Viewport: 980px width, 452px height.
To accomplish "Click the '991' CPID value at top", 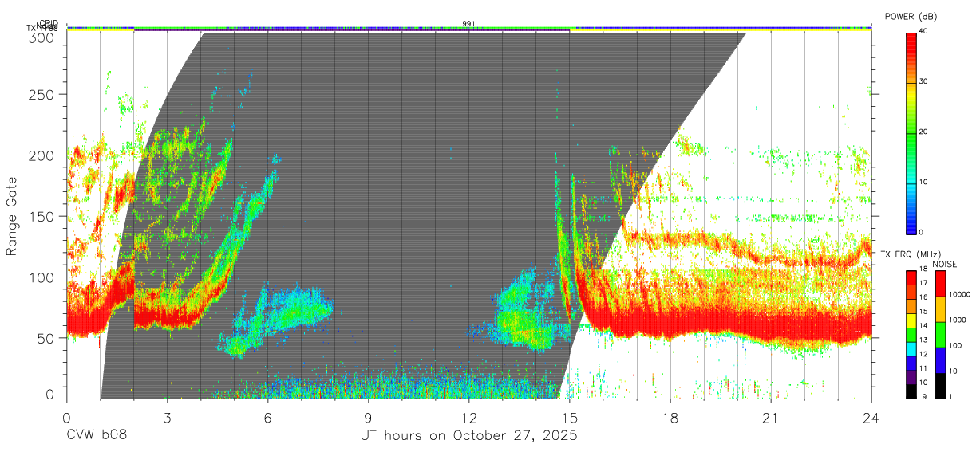I will pyautogui.click(x=469, y=24).
